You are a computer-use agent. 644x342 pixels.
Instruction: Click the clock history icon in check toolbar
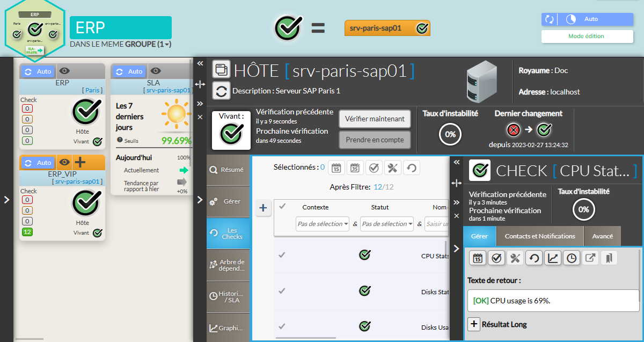coord(572,258)
